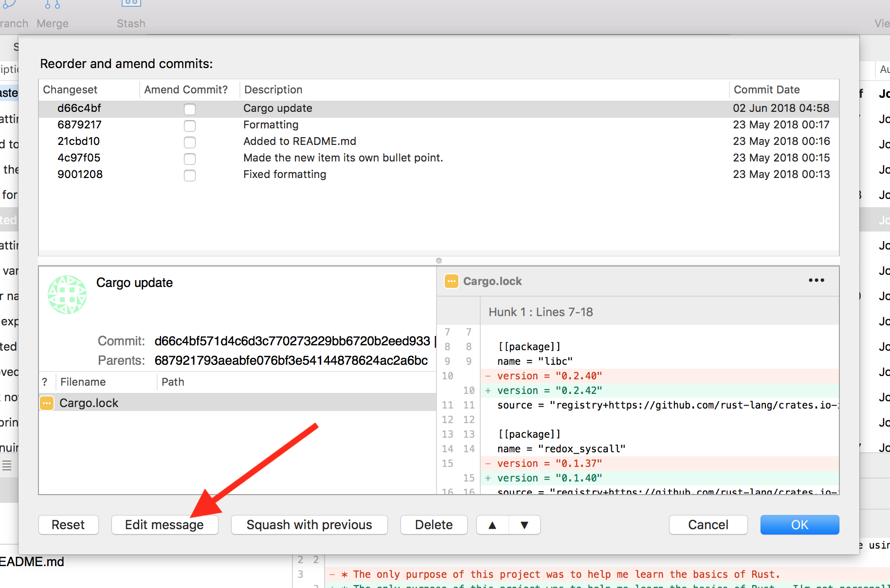The height and width of the screenshot is (588, 890).
Task: Delete the selected commit
Action: pos(433,525)
